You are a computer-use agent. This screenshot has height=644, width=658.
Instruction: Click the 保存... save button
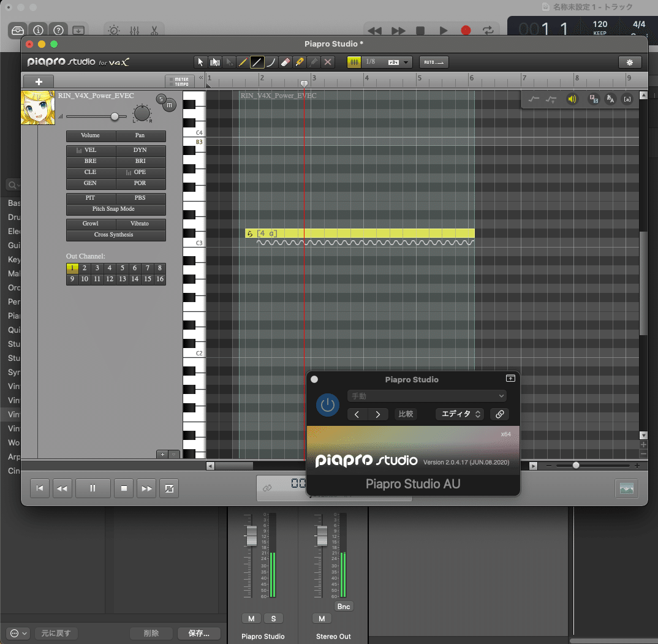pyautogui.click(x=199, y=633)
